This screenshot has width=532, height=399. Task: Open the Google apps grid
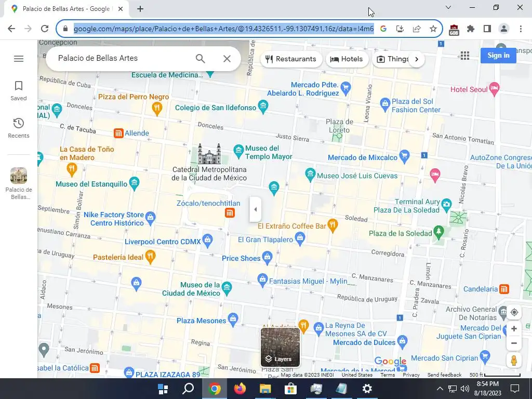pyautogui.click(x=465, y=56)
